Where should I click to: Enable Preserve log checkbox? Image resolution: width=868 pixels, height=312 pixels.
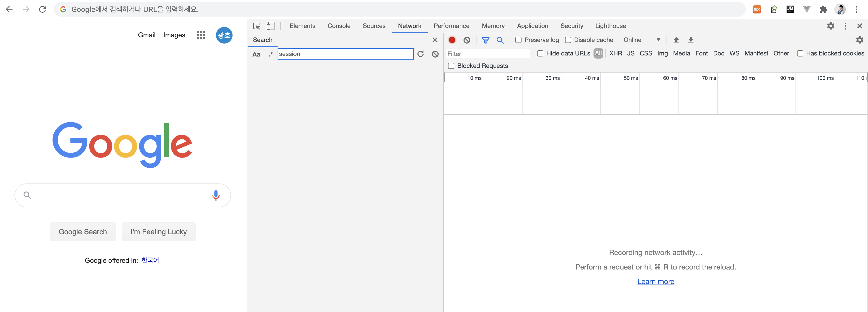[518, 40]
